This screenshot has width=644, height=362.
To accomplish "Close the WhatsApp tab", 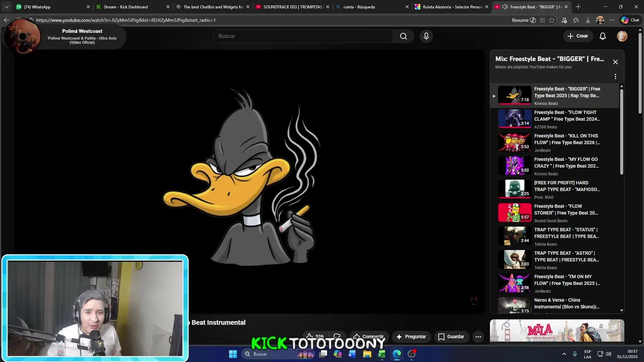I will pos(88,7).
